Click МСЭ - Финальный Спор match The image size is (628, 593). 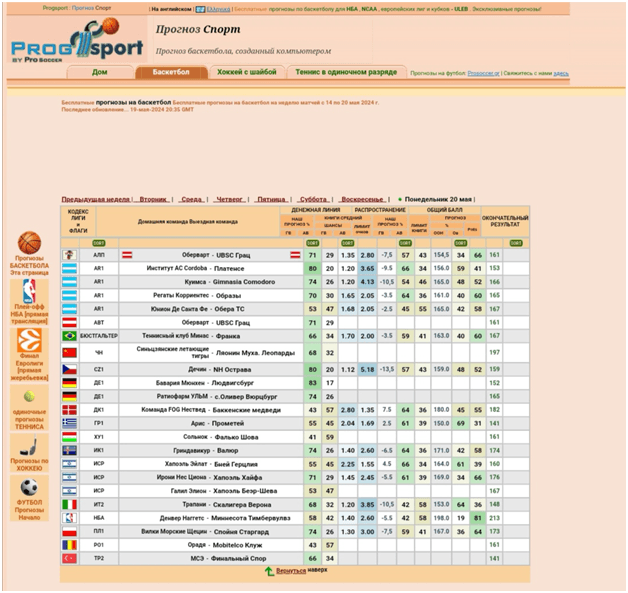point(228,558)
